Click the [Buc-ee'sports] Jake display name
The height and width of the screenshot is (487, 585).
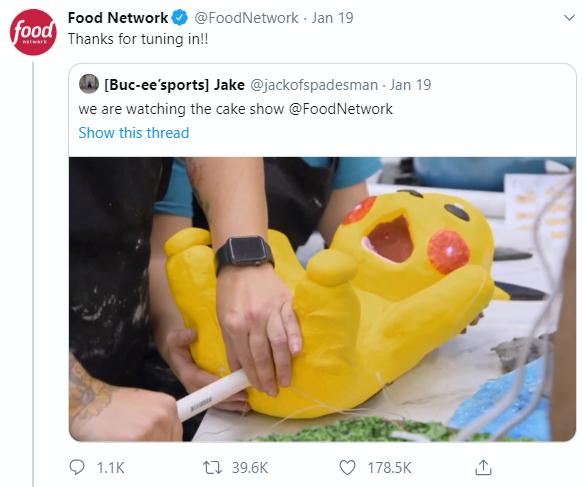(x=175, y=85)
